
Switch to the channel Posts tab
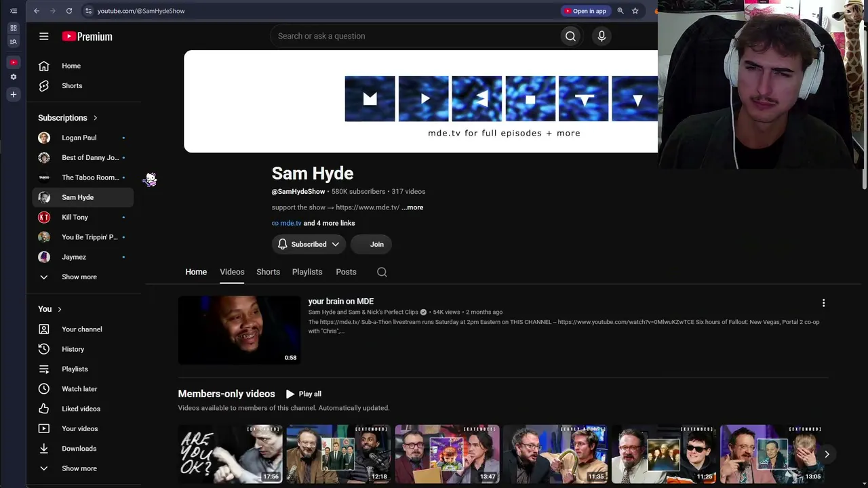(x=346, y=272)
